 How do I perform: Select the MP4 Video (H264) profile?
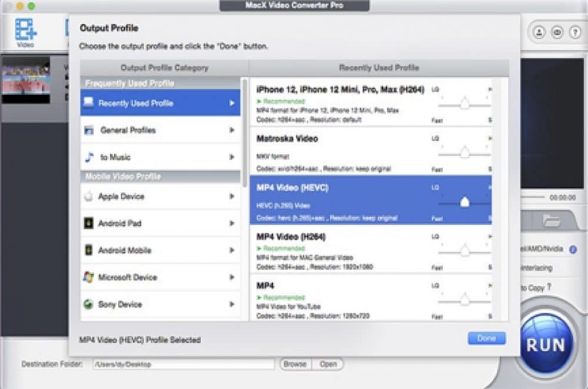click(x=370, y=250)
